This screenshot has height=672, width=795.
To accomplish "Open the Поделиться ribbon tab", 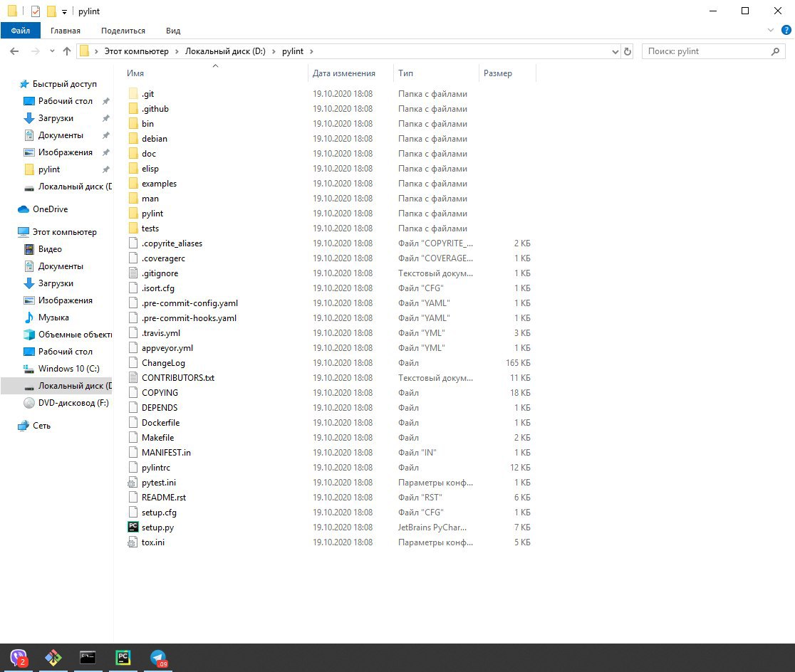I will tap(123, 31).
